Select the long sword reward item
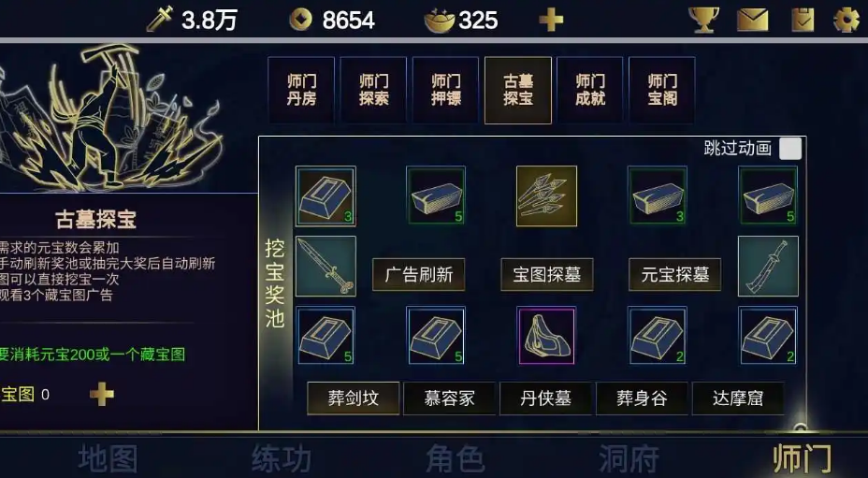The image size is (868, 478). (x=325, y=266)
